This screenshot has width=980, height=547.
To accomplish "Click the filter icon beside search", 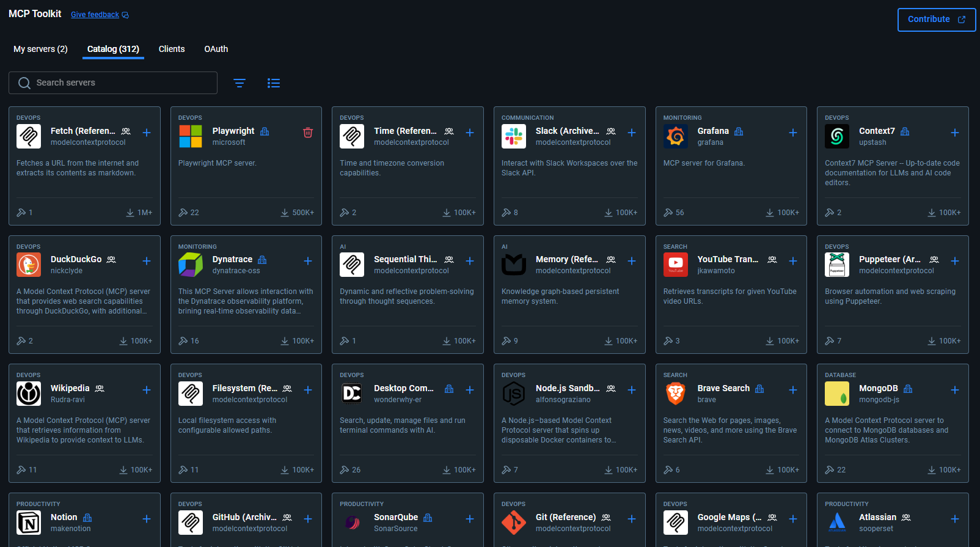I will point(240,83).
